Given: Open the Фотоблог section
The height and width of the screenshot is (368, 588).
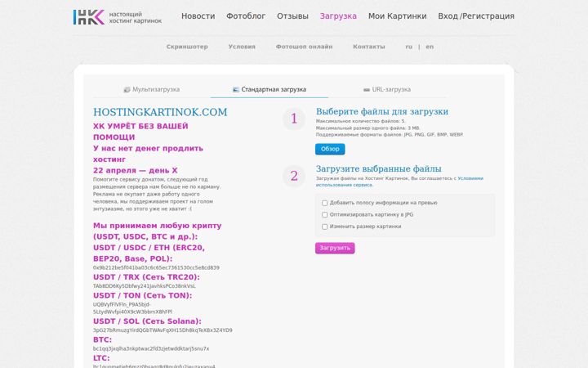Looking at the screenshot, I should (x=246, y=16).
